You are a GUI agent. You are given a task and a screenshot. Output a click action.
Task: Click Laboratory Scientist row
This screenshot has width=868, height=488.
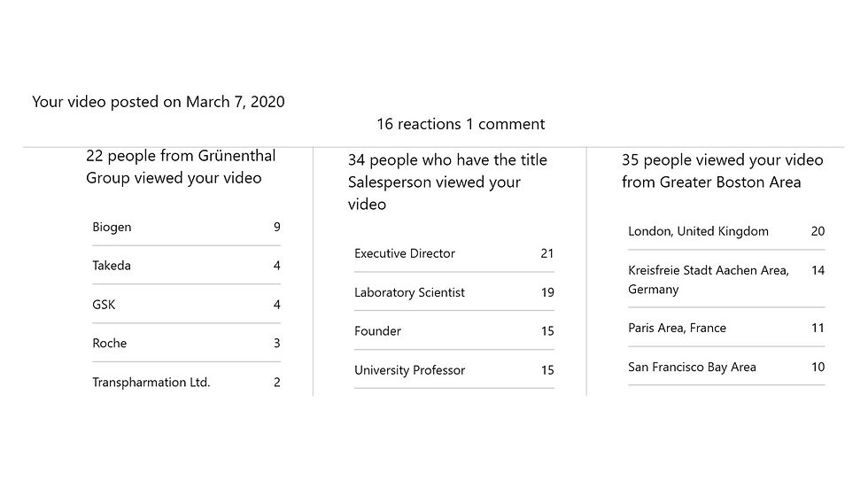click(453, 292)
